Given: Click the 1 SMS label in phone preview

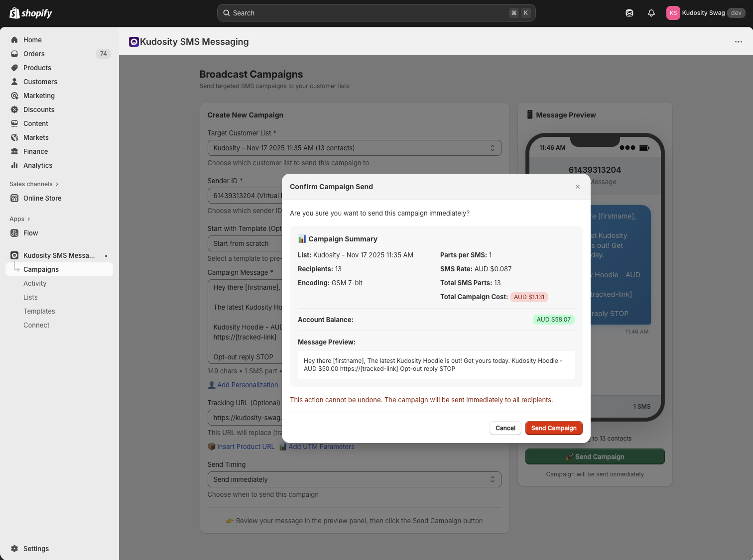Looking at the screenshot, I should 642,407.
